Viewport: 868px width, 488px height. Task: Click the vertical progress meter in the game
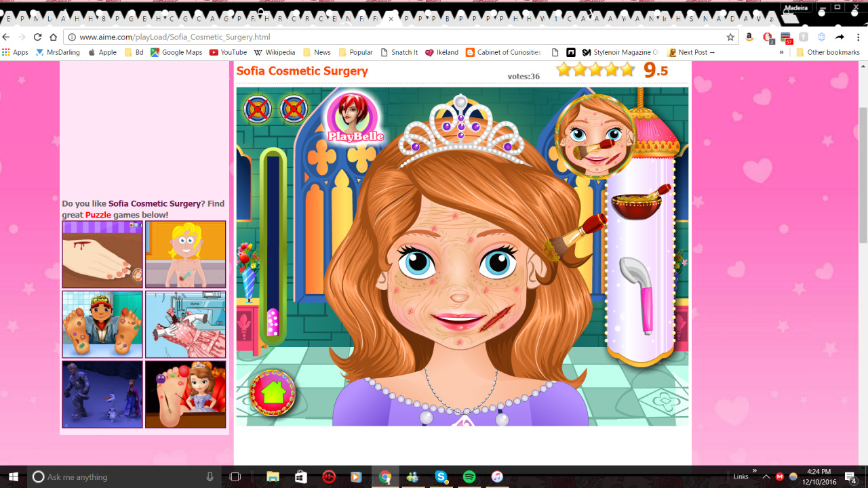273,245
